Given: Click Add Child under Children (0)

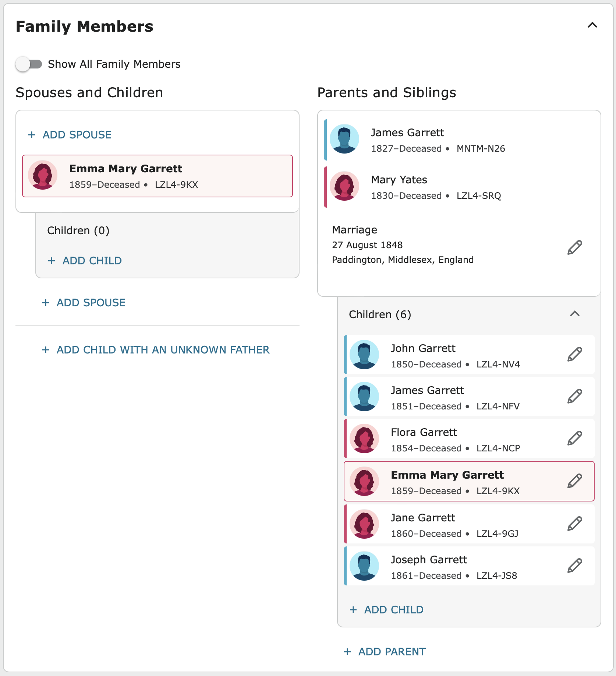Looking at the screenshot, I should tap(85, 261).
